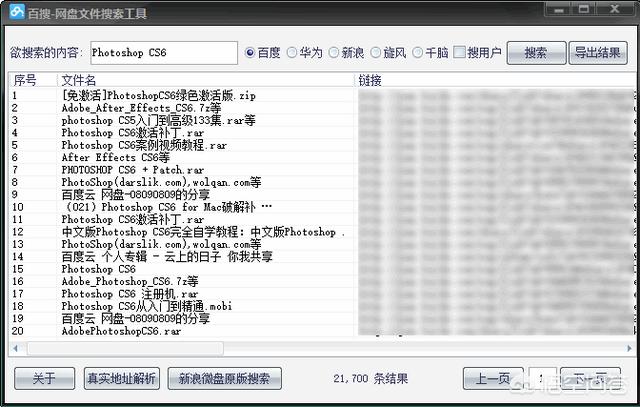The height and width of the screenshot is (407, 640).
Task: Focus the search field containing Photoshop CS6
Action: pyautogui.click(x=164, y=53)
